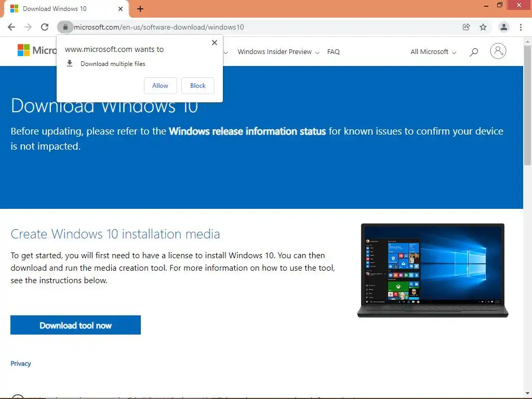Expand the All Microsoft dropdown
The image size is (532, 399).
click(433, 52)
